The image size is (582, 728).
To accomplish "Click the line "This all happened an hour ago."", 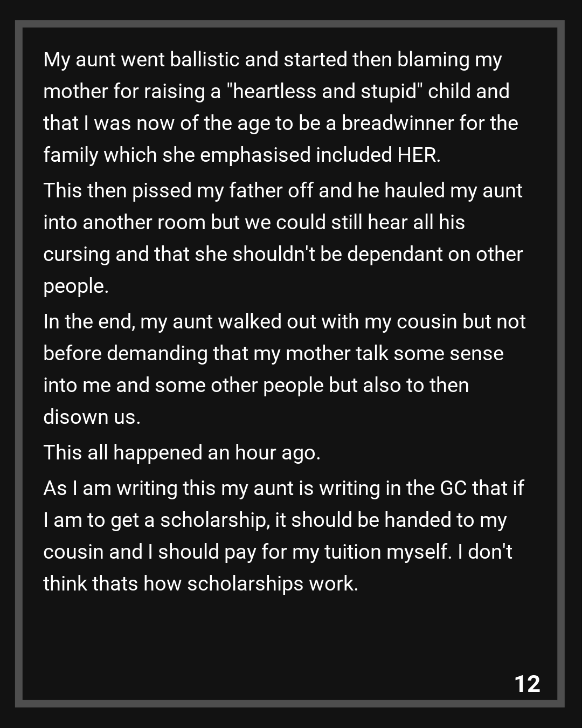I will (182, 452).
